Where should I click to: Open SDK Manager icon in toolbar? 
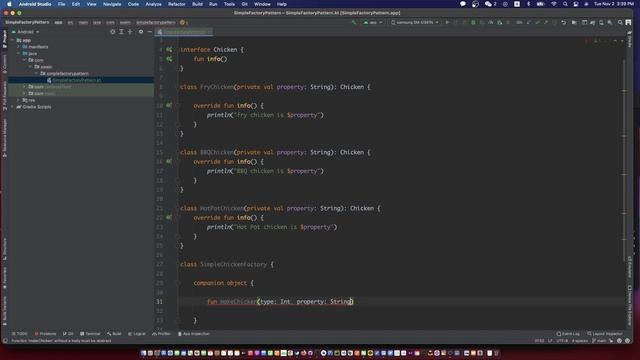click(x=610, y=22)
